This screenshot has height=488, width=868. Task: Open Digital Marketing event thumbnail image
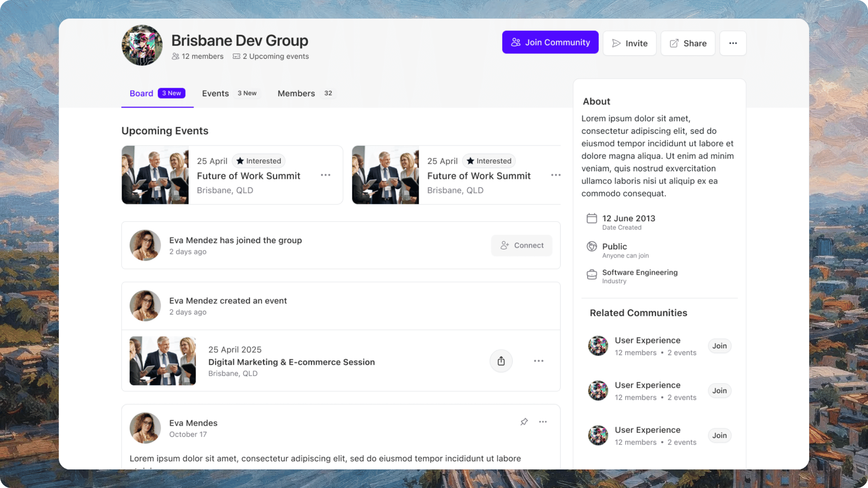(x=163, y=361)
